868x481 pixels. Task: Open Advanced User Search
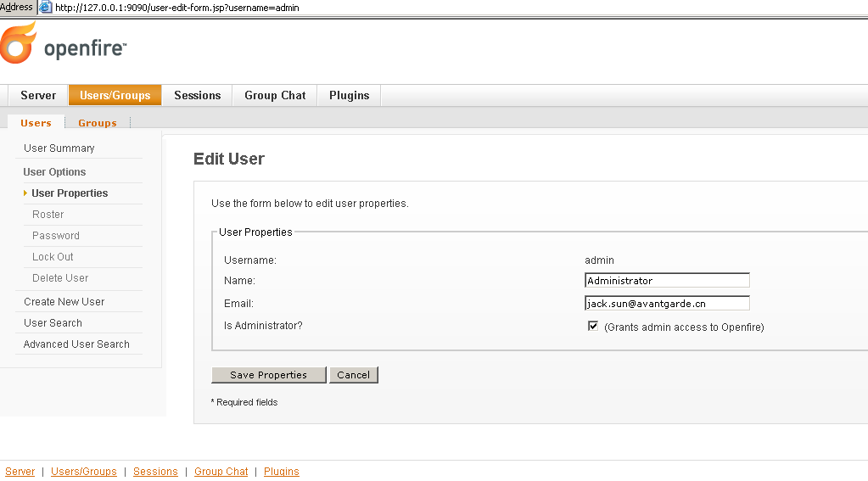pos(76,344)
